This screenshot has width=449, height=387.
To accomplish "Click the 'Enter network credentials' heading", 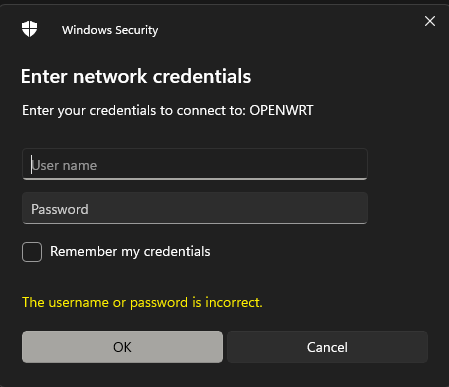I will point(136,76).
